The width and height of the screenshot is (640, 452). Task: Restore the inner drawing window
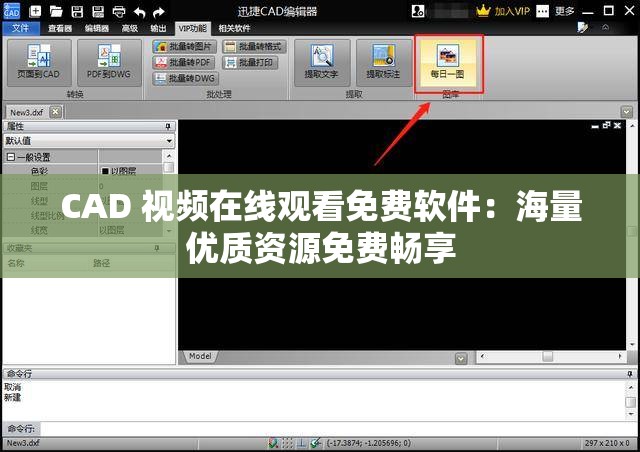(x=607, y=125)
